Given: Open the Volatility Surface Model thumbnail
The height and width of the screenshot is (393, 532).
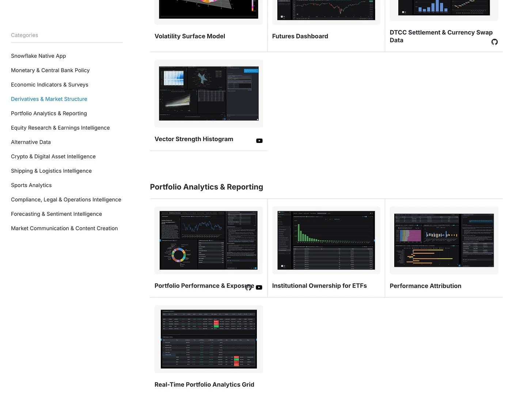Looking at the screenshot, I should click(x=208, y=9).
